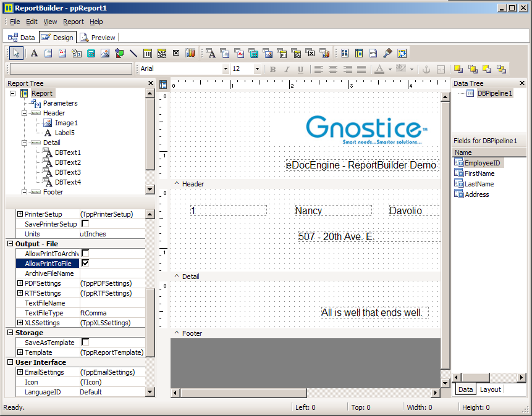532x416 pixels.
Task: Select the DBText data component tool
Action: 211,53
